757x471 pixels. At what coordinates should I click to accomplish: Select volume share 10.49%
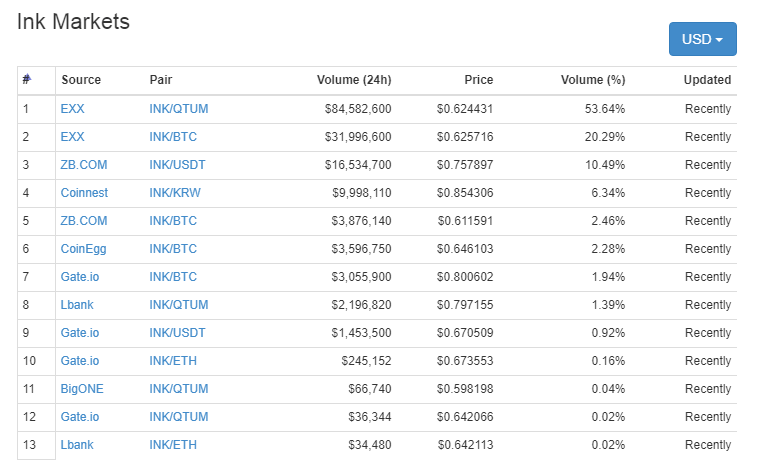click(x=605, y=165)
